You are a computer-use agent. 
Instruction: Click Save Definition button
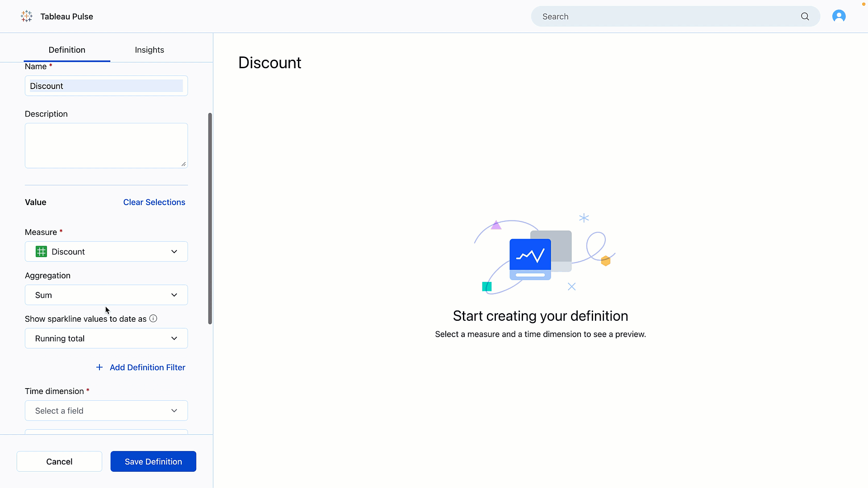coord(154,461)
